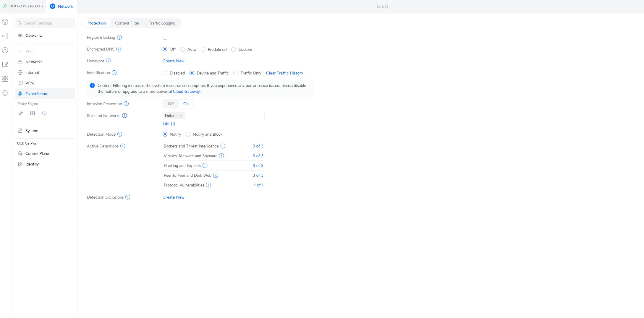
Task: Show info for Encrypted DNS
Action: coord(119,49)
